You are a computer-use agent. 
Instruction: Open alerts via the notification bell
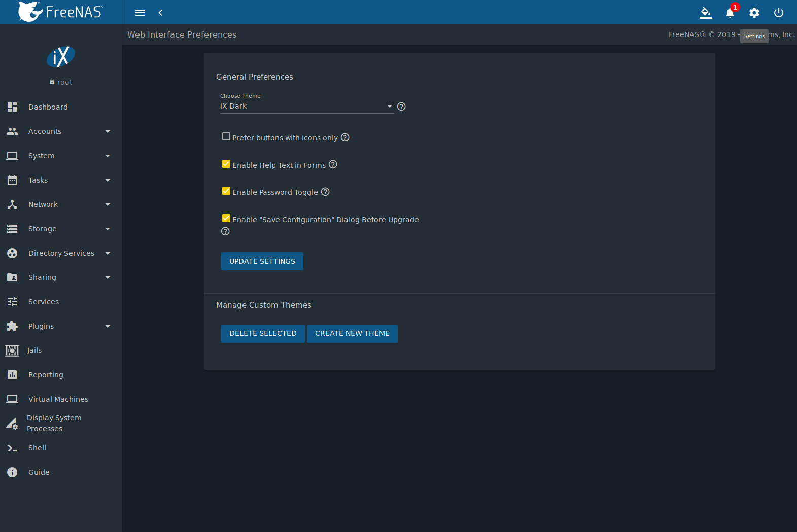pos(730,13)
